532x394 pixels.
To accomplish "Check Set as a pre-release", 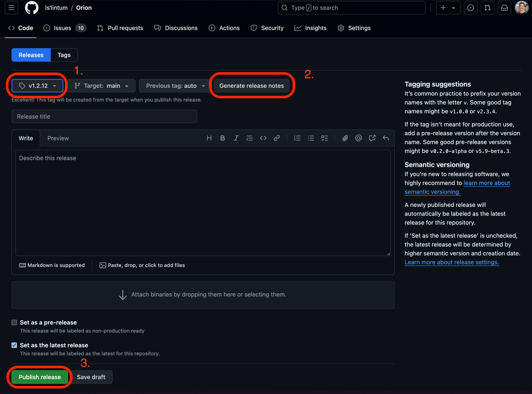I will coord(14,322).
